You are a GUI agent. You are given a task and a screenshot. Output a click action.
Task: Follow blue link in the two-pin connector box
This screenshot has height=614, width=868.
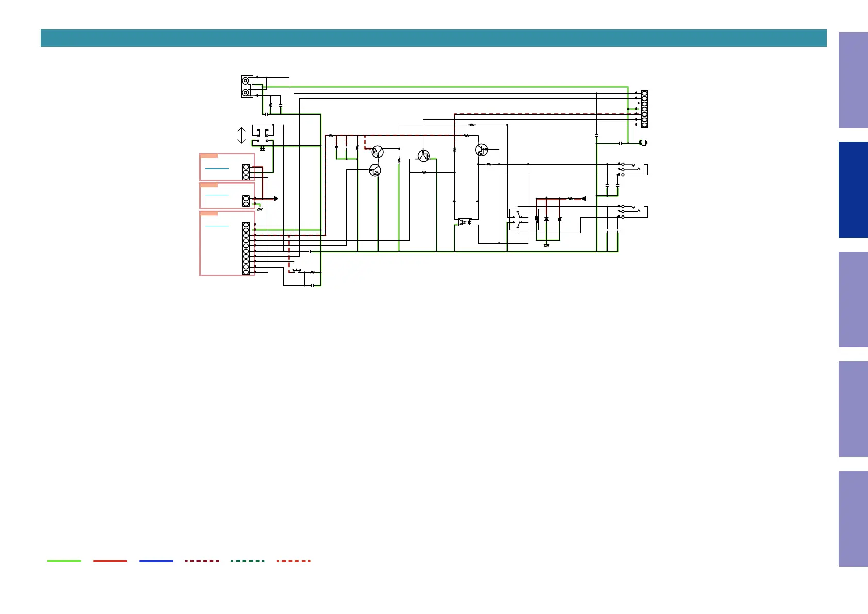point(216,195)
